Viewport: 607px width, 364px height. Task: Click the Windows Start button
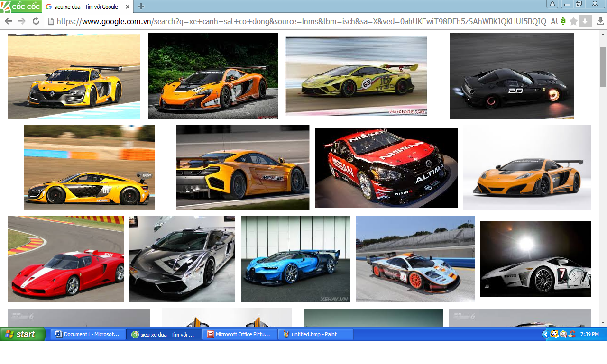coord(23,334)
